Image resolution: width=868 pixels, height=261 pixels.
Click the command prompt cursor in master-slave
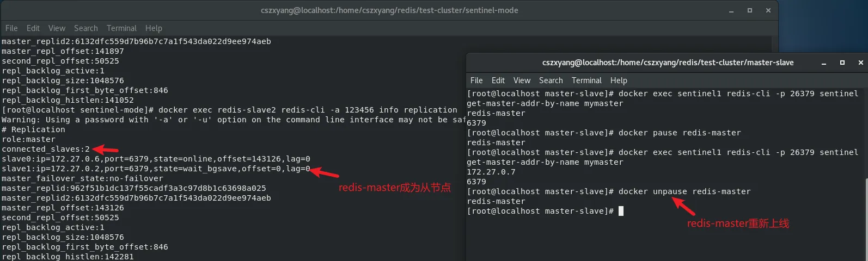pos(621,211)
